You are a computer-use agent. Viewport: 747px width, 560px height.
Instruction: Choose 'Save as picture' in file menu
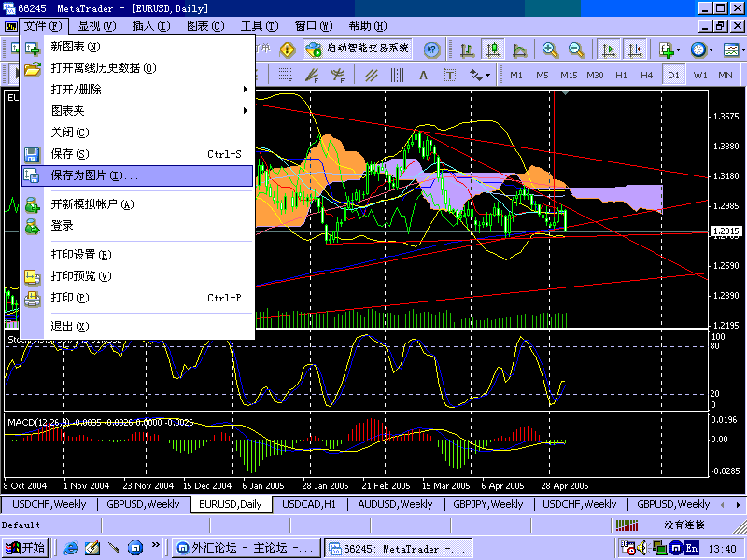93,175
